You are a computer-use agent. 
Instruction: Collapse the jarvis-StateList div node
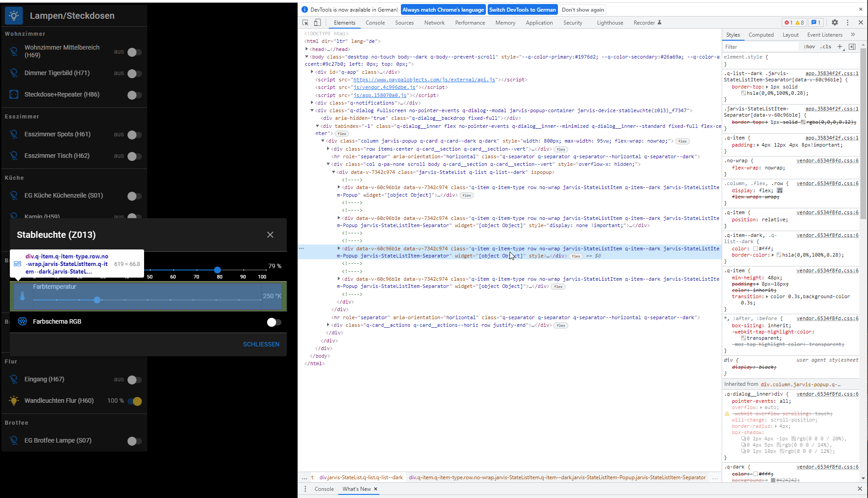click(x=333, y=172)
